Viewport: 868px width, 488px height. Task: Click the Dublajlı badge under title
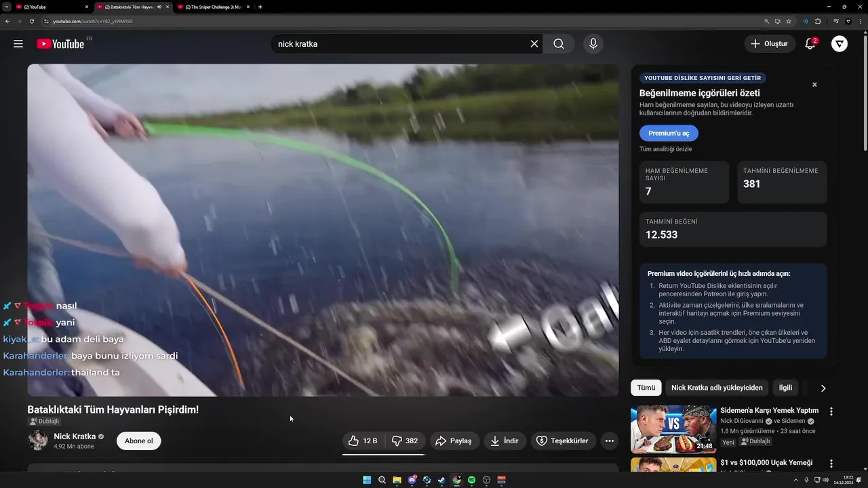pyautogui.click(x=44, y=422)
